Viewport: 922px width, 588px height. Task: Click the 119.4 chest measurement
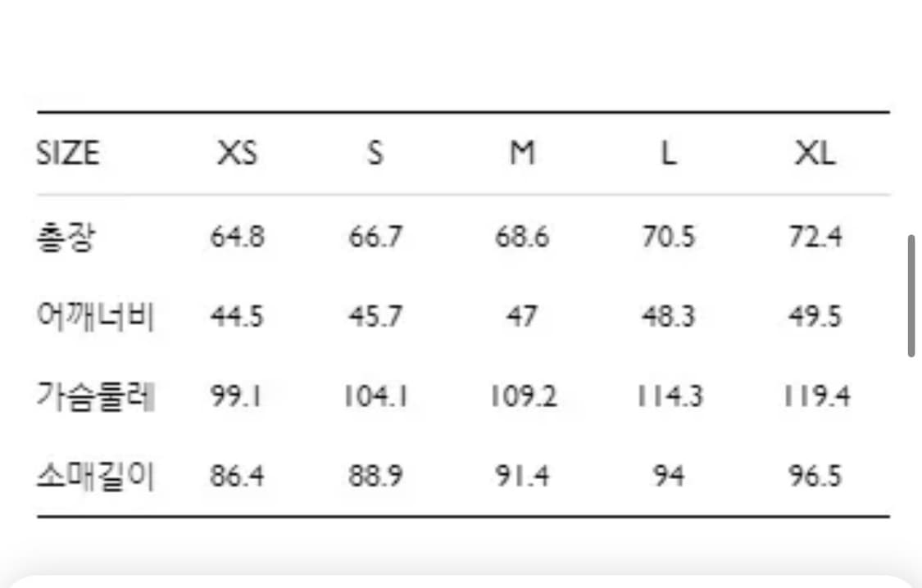pyautogui.click(x=815, y=396)
